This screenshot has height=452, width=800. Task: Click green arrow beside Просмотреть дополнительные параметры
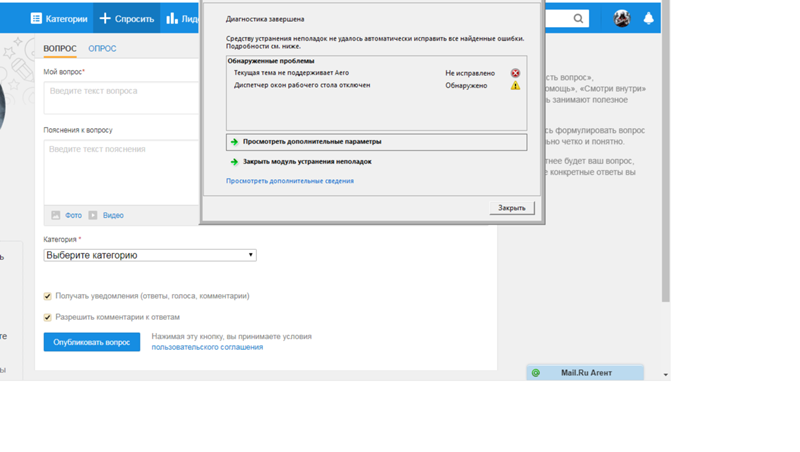(x=234, y=142)
